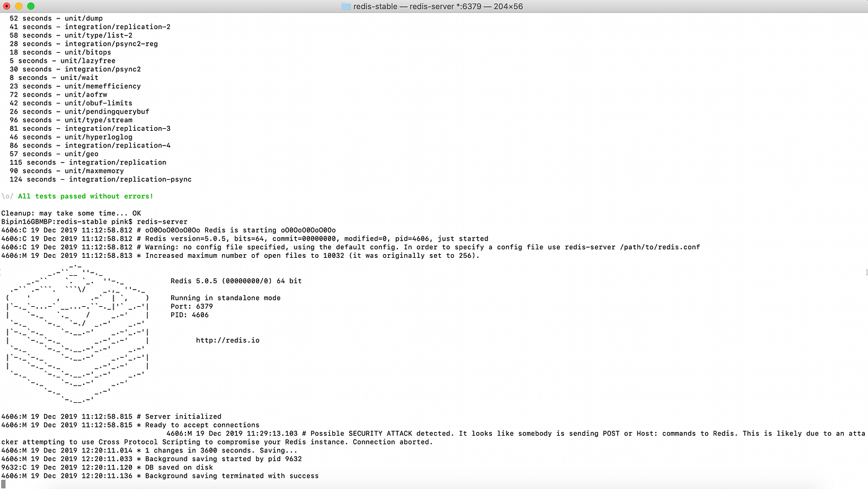868x489 pixels.
Task: Click the blinking terminal cursor block
Action: coord(4,483)
